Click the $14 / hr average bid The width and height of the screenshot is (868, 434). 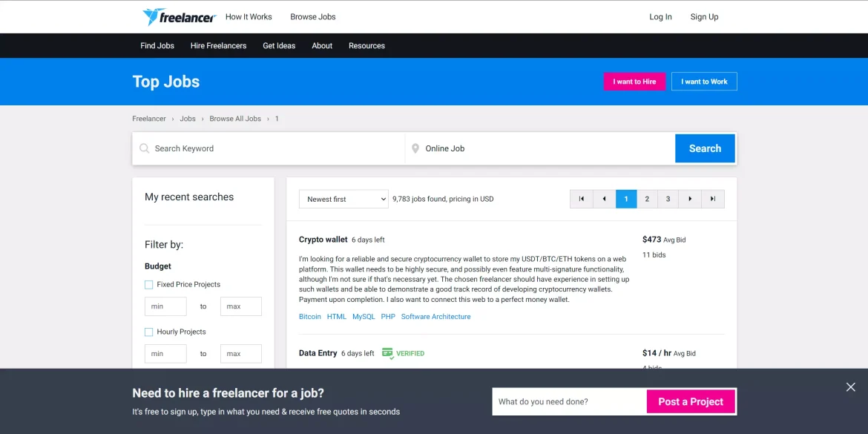[x=657, y=353]
